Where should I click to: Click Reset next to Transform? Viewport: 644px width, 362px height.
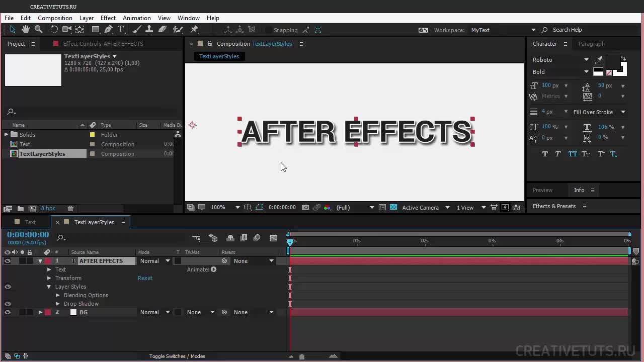click(145, 278)
